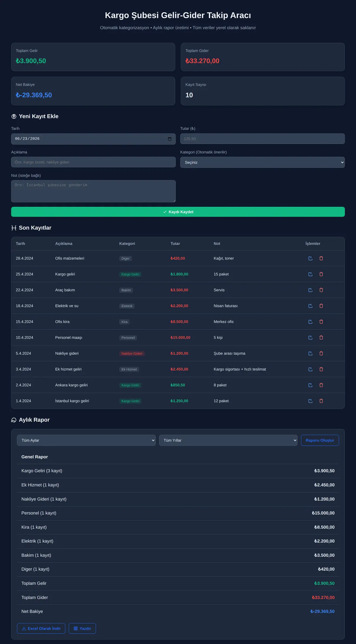This screenshot has height=644, width=356.
Task: Edit the Ankara kargo geliri record
Action: (x=310, y=385)
